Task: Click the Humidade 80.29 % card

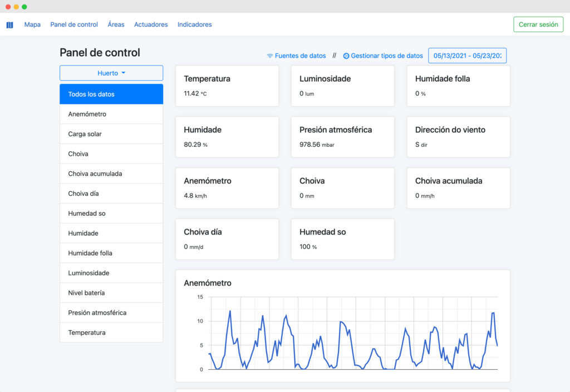Action: click(x=227, y=137)
